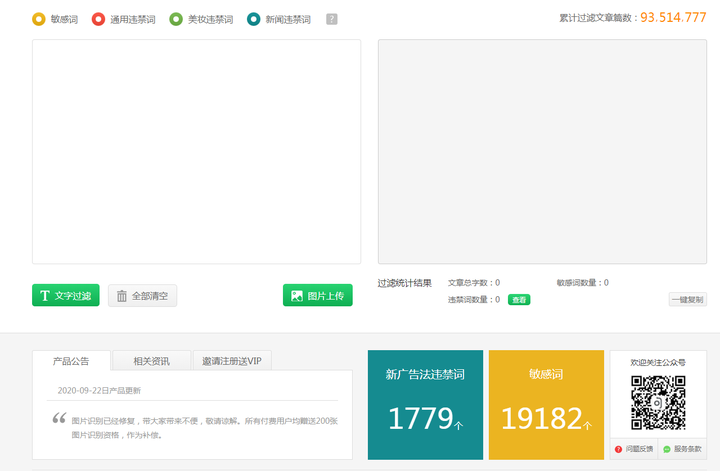This screenshot has width=720, height=471.
Task: Click the 累计过滤文章篇数 counter value
Action: [x=673, y=17]
